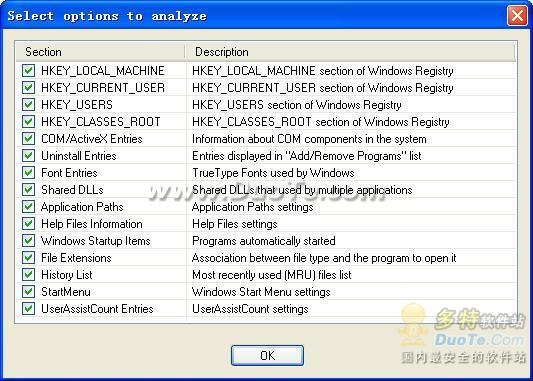Screen dimensions: 533x381
Task: Click description 'Most recently used (MRU) files list'
Action: (272, 275)
